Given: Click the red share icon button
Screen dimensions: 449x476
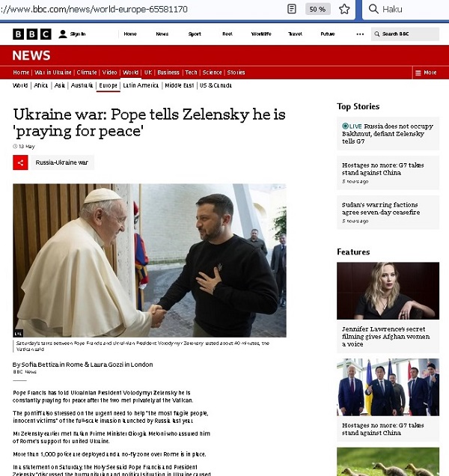Looking at the screenshot, I should (x=20, y=162).
